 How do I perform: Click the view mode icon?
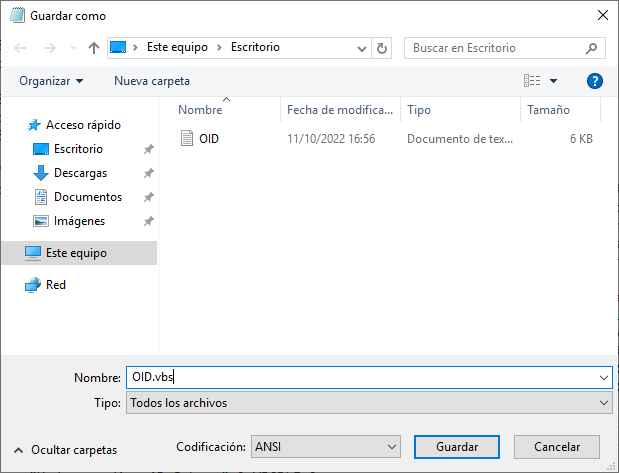pos(532,81)
